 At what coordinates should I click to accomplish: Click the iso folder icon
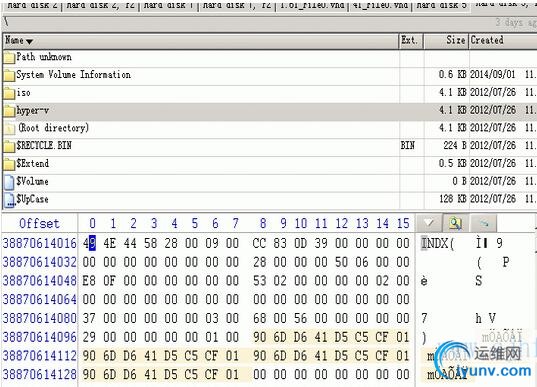click(9, 93)
